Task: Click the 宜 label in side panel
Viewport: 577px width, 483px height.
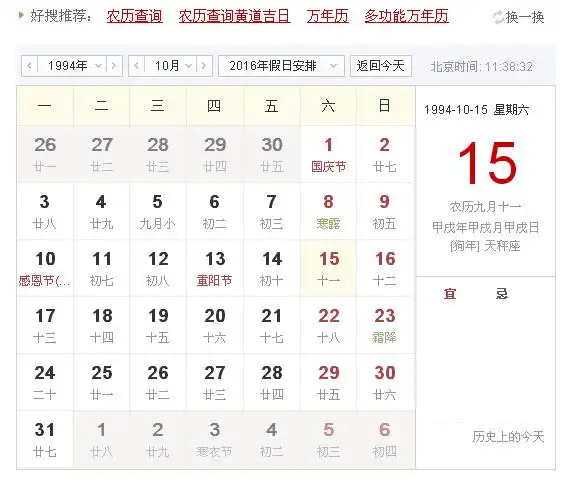Action: pos(450,294)
